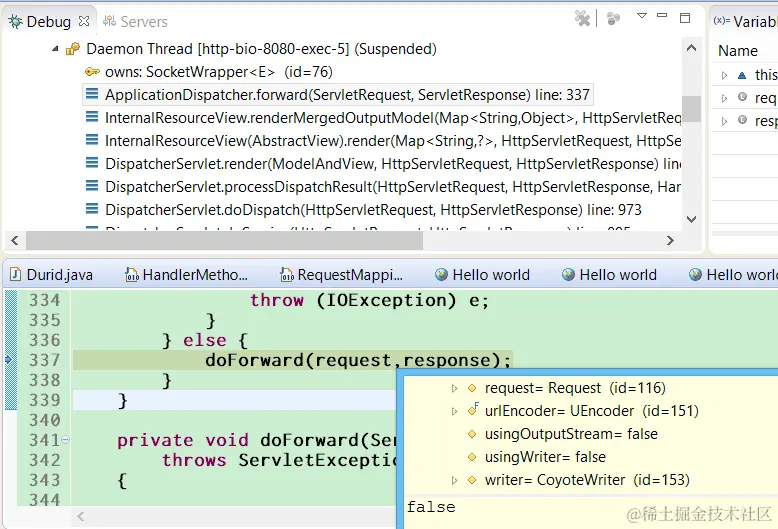The width and height of the screenshot is (778, 529).
Task: Switch to the HandlerMetho... editor tab
Action: pos(187,274)
